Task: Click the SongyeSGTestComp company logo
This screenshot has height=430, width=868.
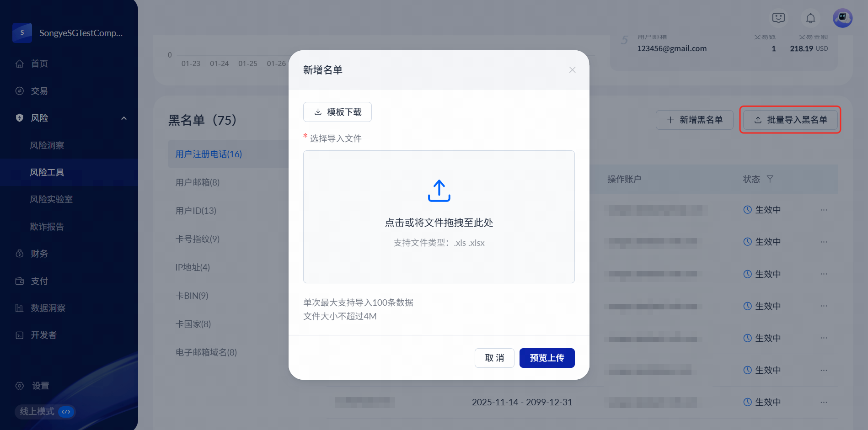Action: (x=22, y=33)
